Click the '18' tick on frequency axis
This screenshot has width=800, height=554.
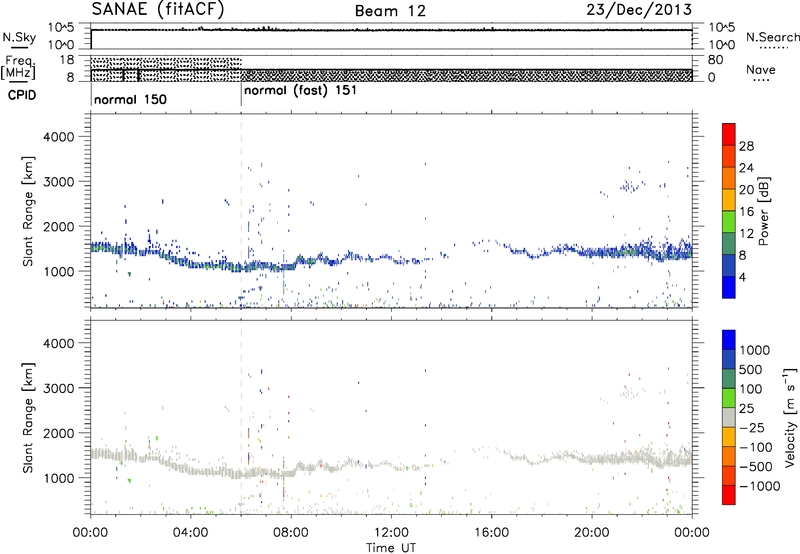(x=67, y=60)
